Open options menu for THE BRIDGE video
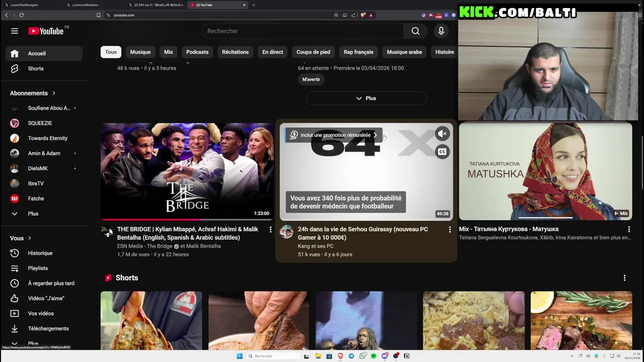This screenshot has width=644, height=362. tap(270, 230)
